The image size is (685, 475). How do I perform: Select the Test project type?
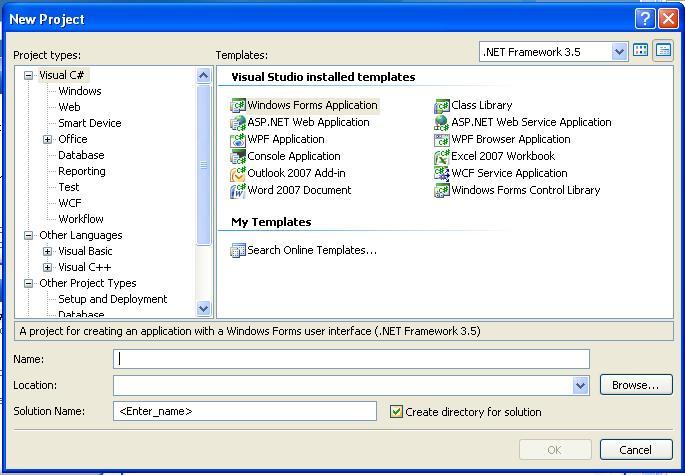69,187
